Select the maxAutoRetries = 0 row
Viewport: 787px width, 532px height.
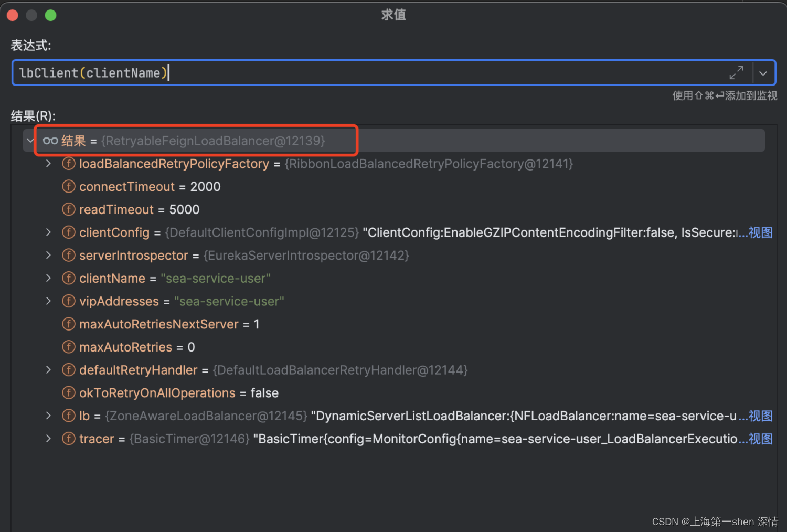[393, 347]
